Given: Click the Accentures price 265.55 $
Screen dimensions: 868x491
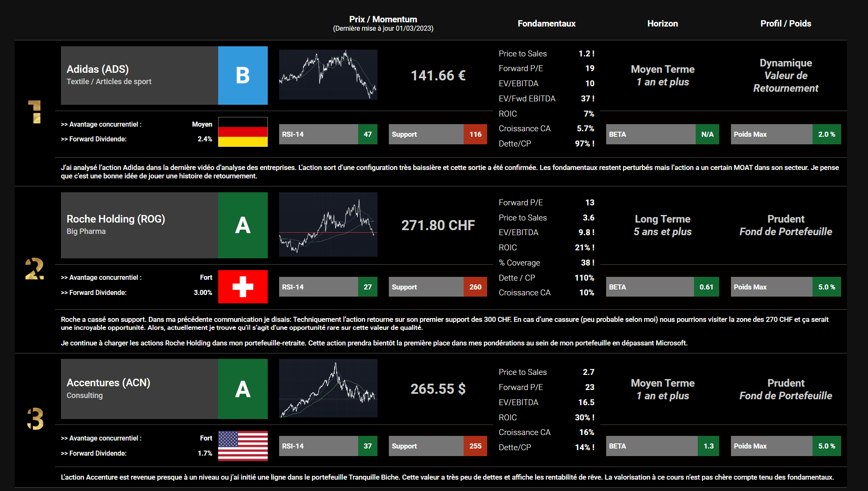Looking at the screenshot, I should coord(438,389).
